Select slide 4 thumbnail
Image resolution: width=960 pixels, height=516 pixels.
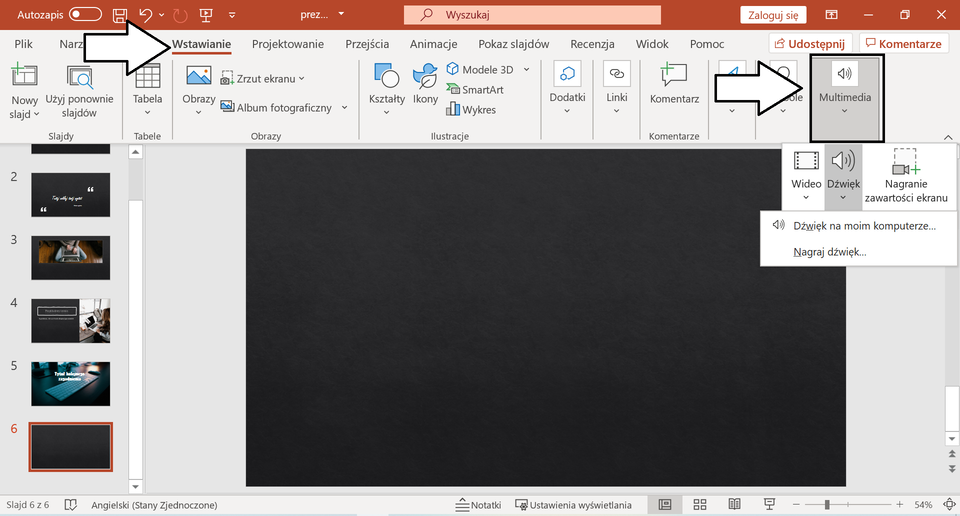coord(71,320)
